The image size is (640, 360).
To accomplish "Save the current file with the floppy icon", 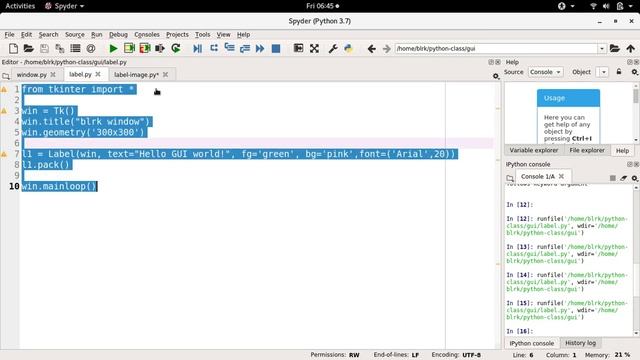I will click(44, 49).
